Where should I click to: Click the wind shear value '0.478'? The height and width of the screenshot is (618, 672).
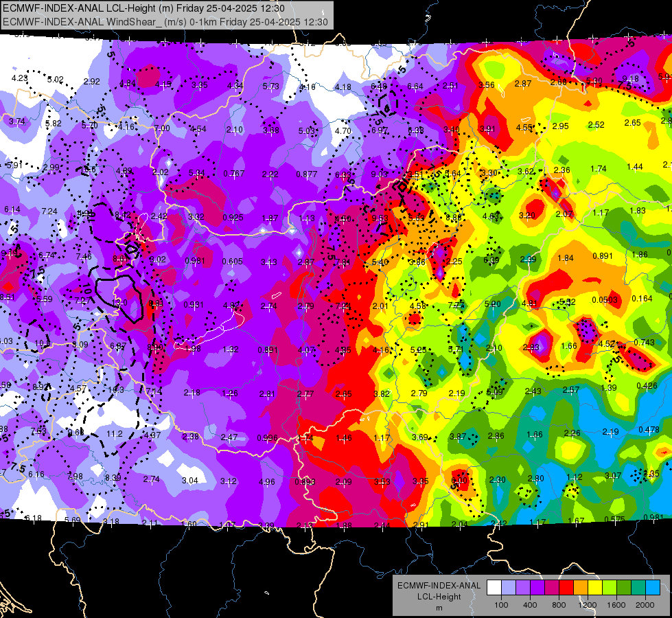pos(649,429)
